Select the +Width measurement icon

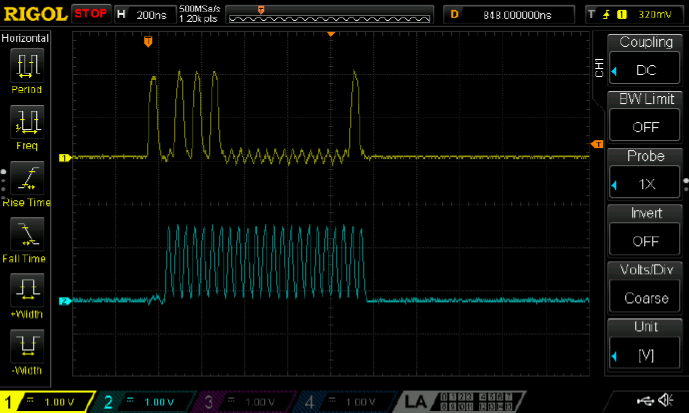click(27, 290)
